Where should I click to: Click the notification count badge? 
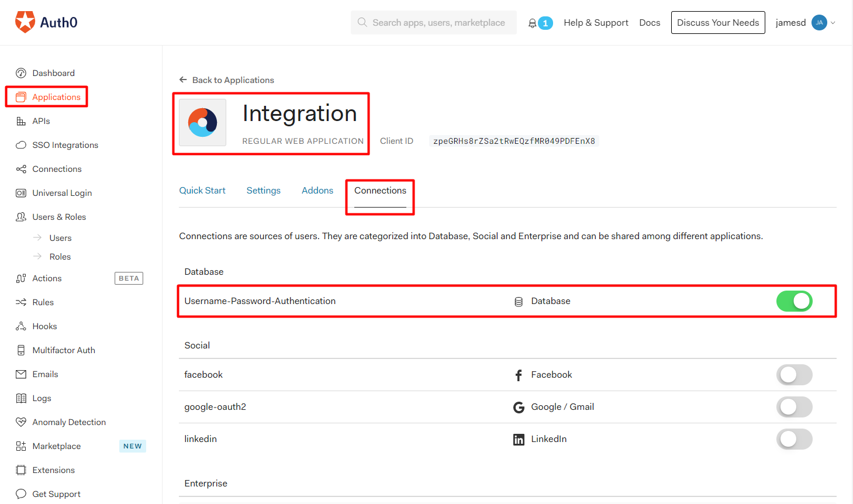point(545,23)
